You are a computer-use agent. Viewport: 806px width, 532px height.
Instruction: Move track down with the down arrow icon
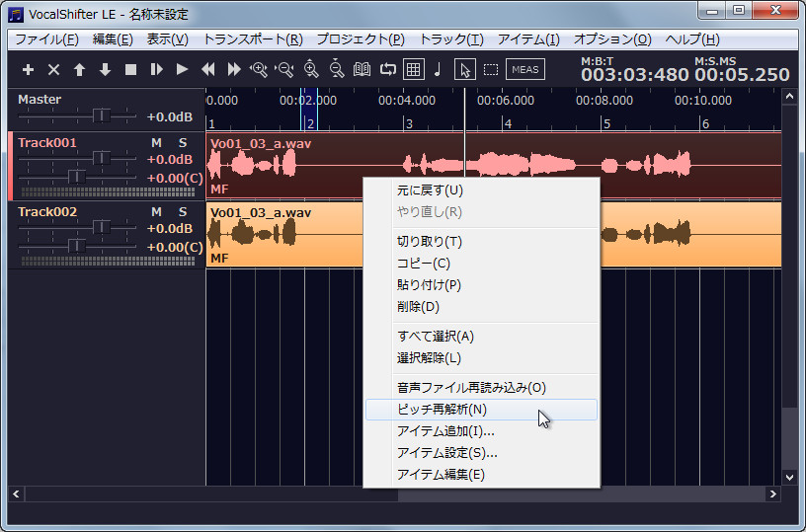tap(105, 69)
